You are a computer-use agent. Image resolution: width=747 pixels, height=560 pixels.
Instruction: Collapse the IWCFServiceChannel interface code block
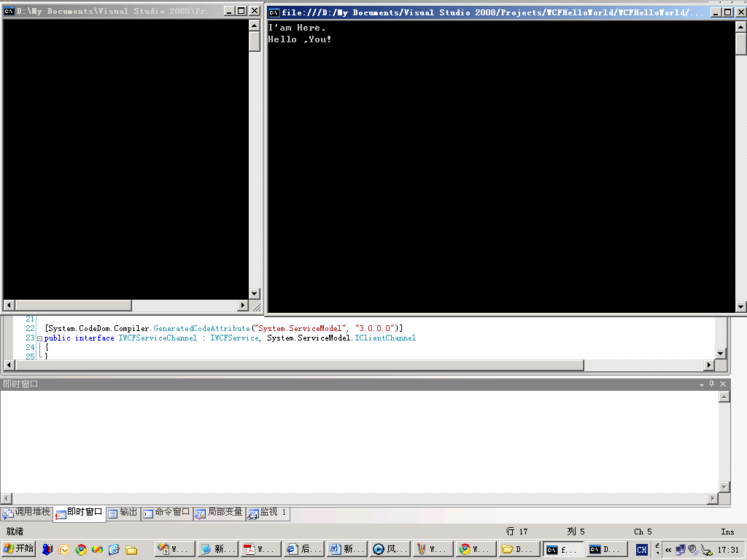[39, 338]
